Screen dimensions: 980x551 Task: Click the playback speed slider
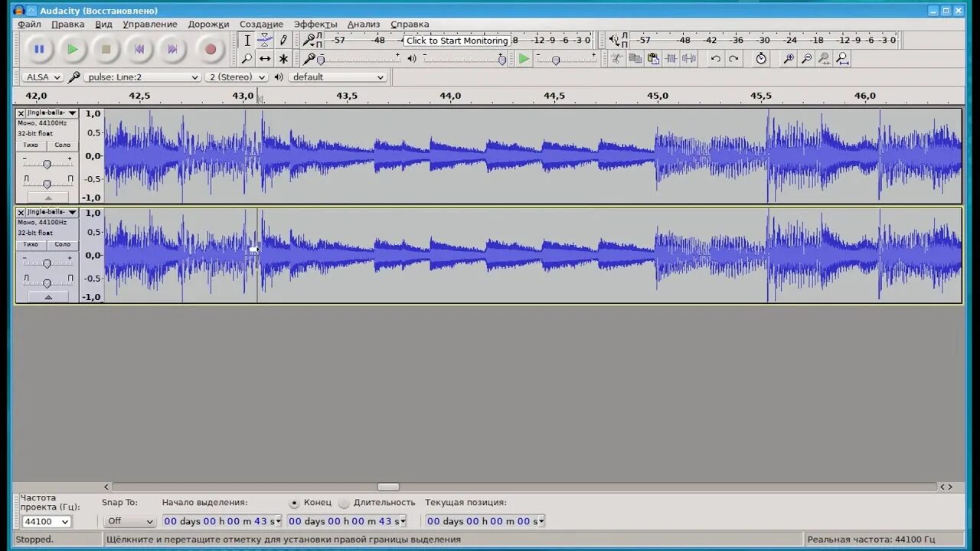(x=566, y=59)
